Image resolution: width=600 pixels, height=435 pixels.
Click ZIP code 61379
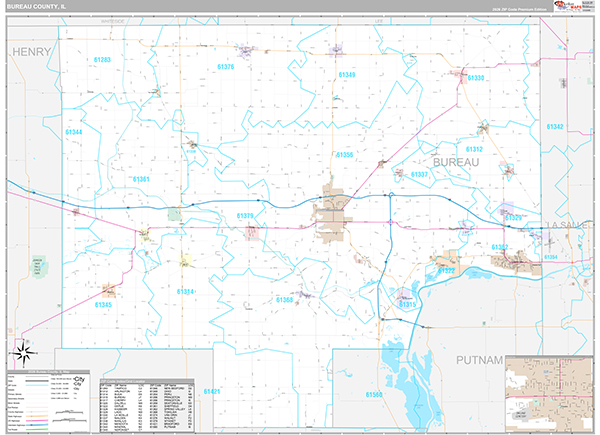point(245,216)
